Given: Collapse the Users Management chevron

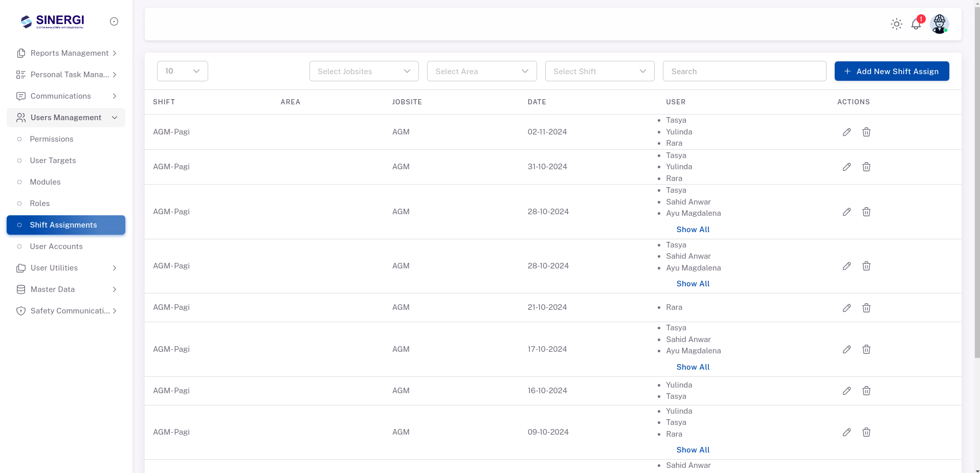Looking at the screenshot, I should (115, 118).
